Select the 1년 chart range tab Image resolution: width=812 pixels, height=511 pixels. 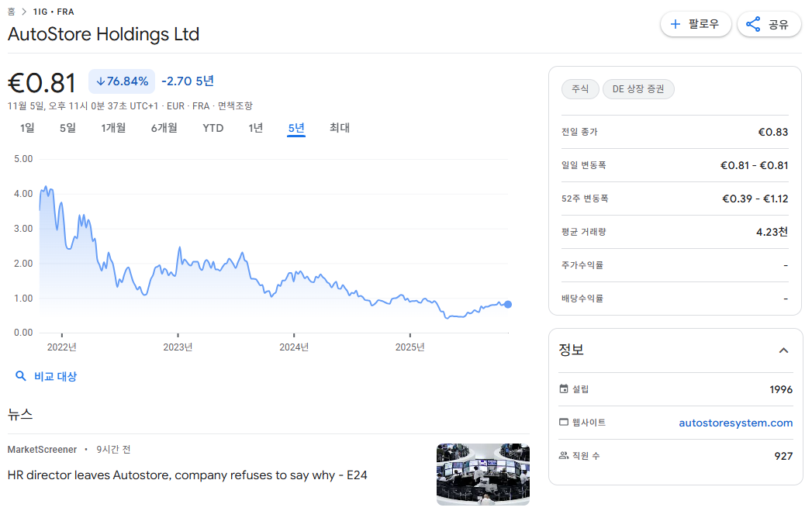pos(256,128)
